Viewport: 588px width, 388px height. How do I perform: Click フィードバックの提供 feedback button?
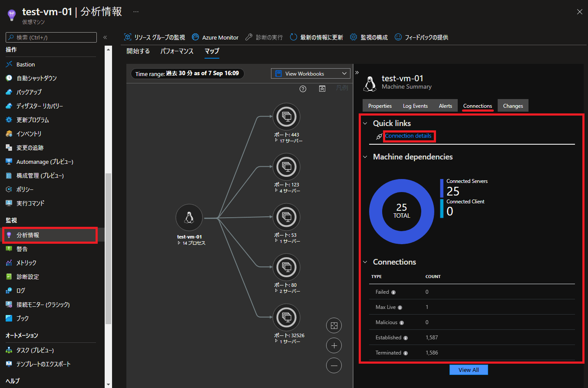pyautogui.click(x=421, y=37)
